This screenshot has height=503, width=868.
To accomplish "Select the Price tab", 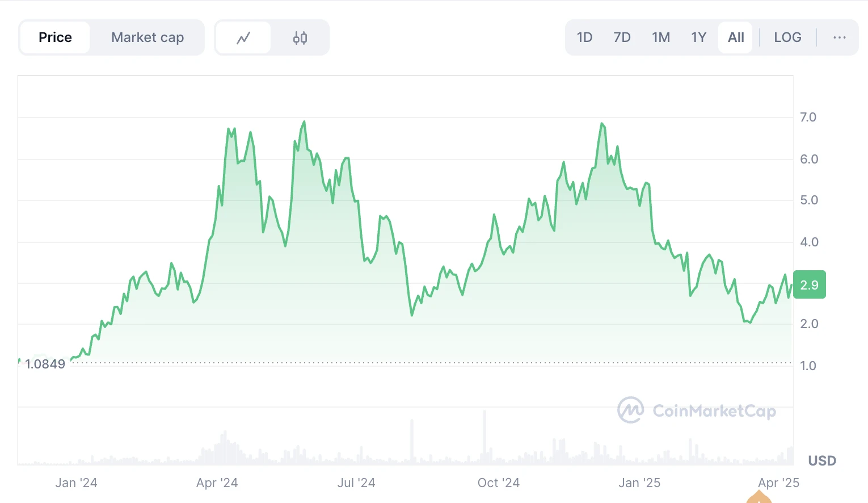I will tap(55, 37).
